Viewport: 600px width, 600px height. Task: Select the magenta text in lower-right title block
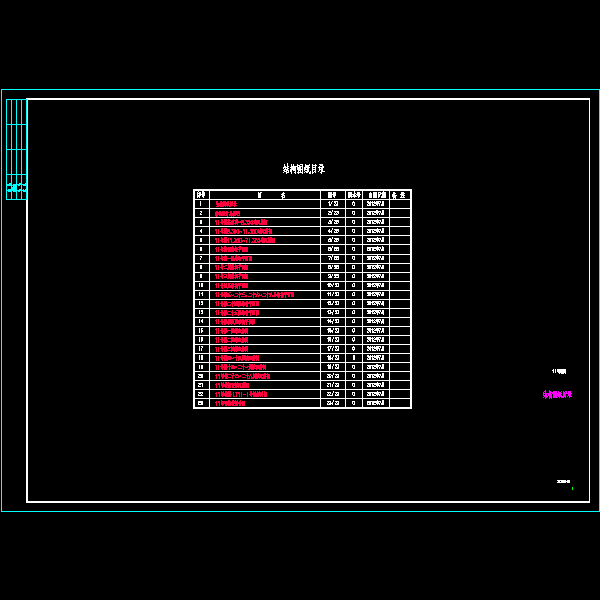pos(557,395)
